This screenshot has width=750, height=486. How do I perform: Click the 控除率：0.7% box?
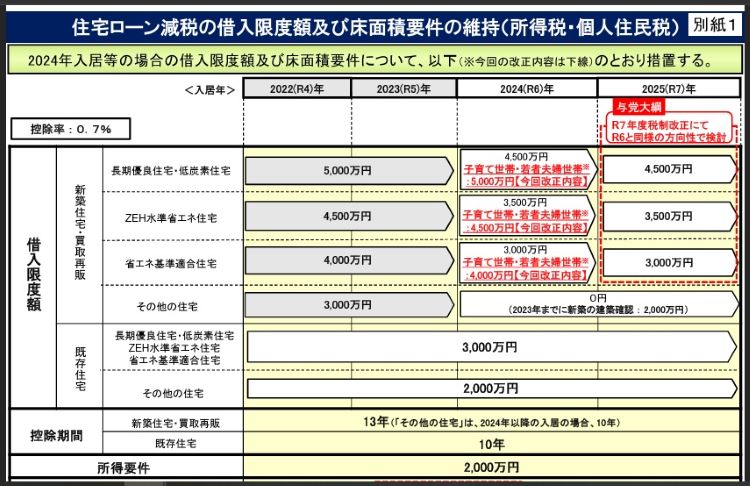click(x=71, y=129)
